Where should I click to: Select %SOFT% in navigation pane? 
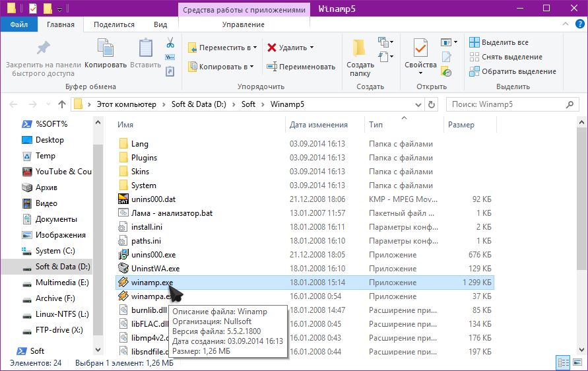[x=51, y=124]
